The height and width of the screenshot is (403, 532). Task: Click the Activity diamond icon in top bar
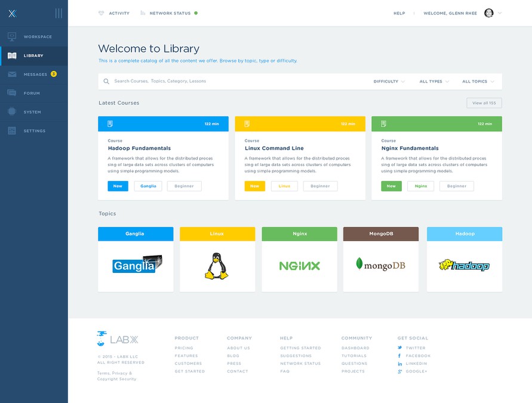101,13
